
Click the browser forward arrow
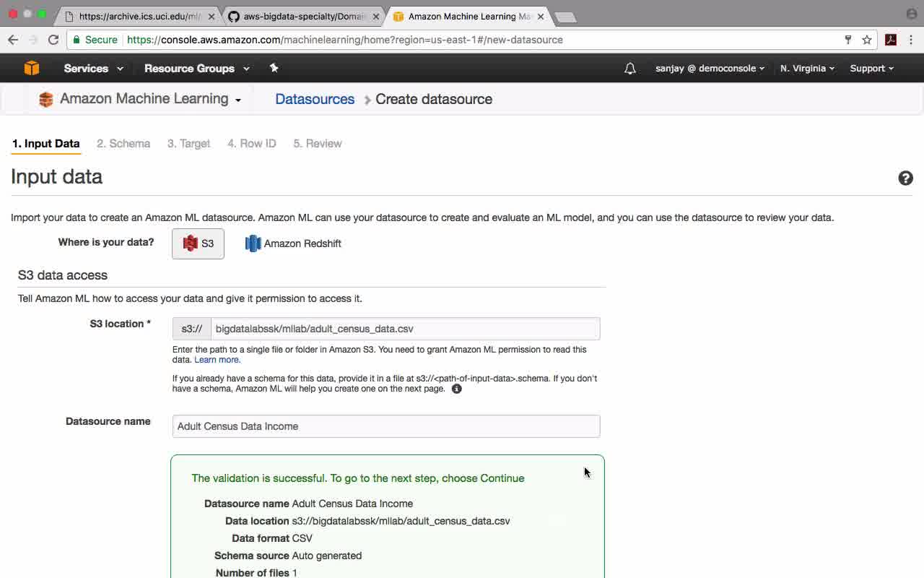coord(33,40)
